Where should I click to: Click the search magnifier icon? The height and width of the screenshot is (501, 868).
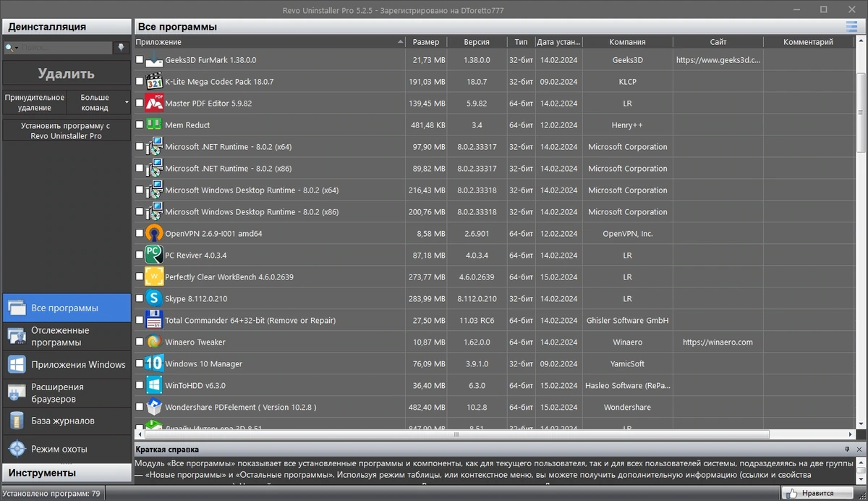click(x=11, y=48)
